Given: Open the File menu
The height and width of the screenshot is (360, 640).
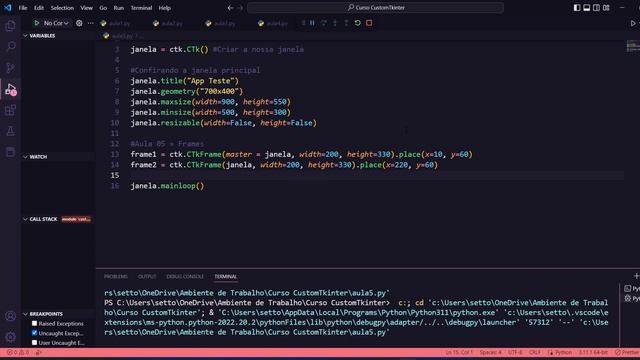Looking at the screenshot, I should [23, 8].
